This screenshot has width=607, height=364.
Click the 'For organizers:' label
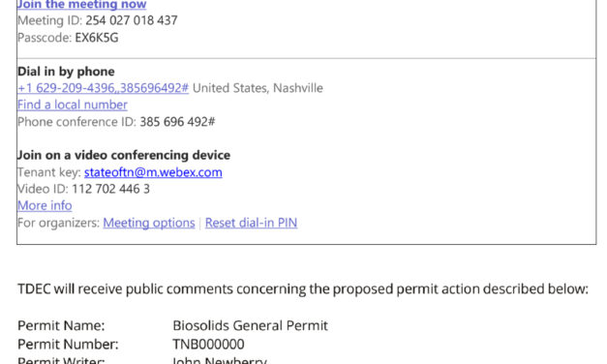coord(59,223)
